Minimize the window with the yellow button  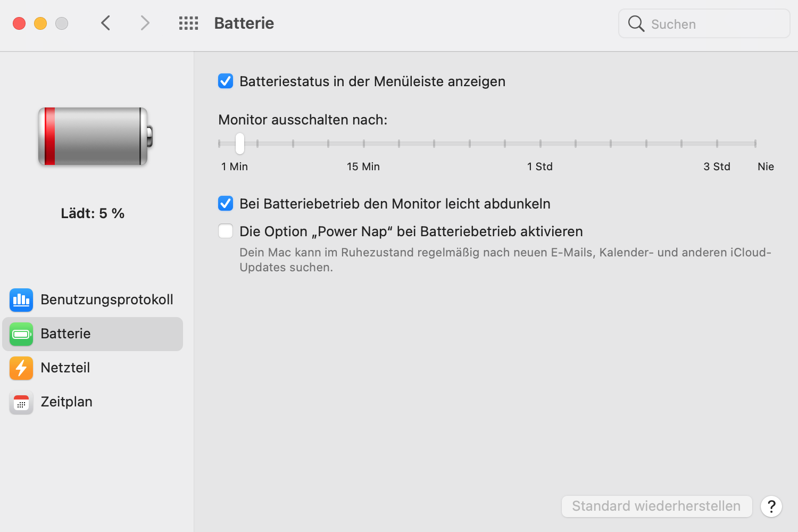point(40,23)
